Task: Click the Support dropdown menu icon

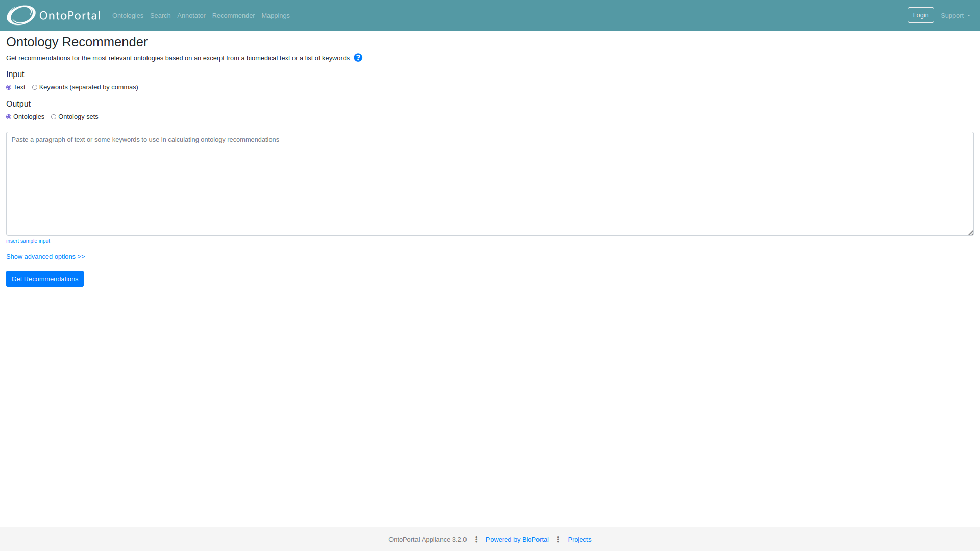Action: [x=969, y=15]
